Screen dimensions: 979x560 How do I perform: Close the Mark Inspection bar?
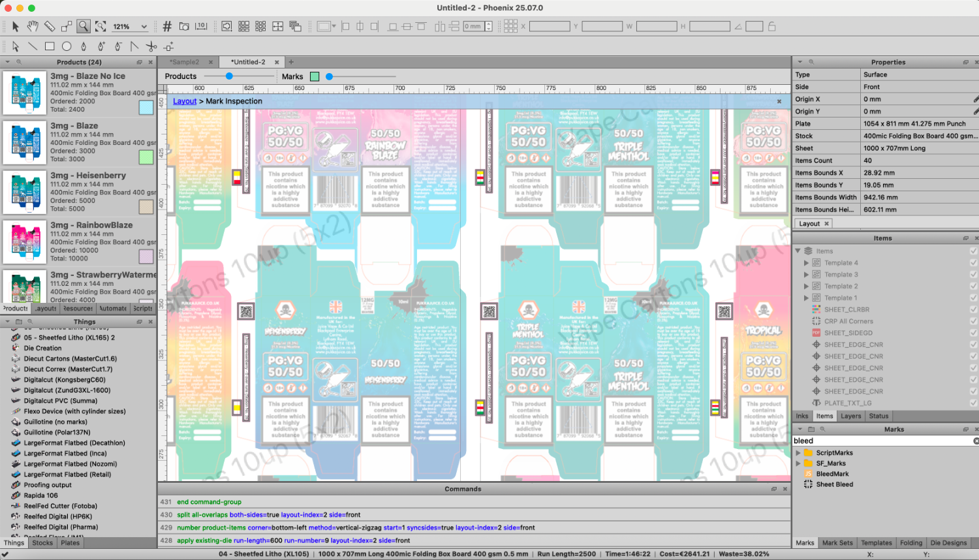pos(779,101)
